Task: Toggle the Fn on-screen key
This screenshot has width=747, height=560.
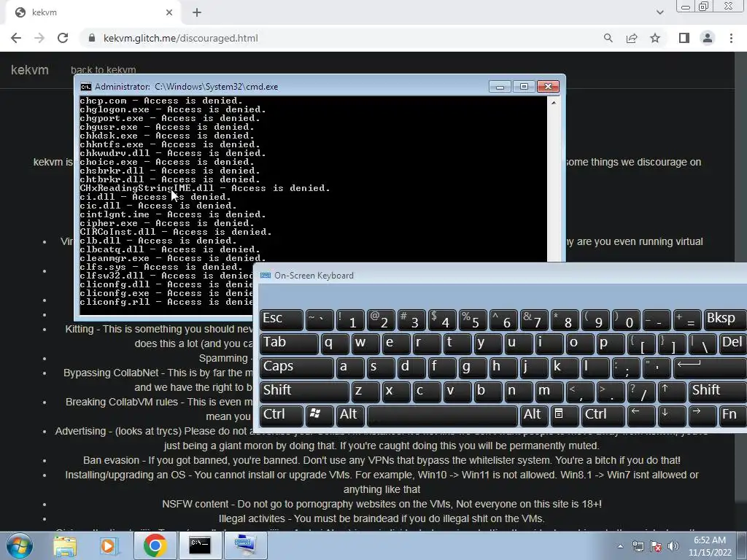Action: click(732, 415)
